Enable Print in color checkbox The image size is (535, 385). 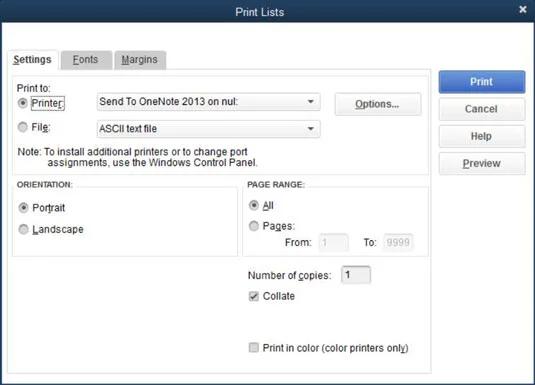click(254, 348)
